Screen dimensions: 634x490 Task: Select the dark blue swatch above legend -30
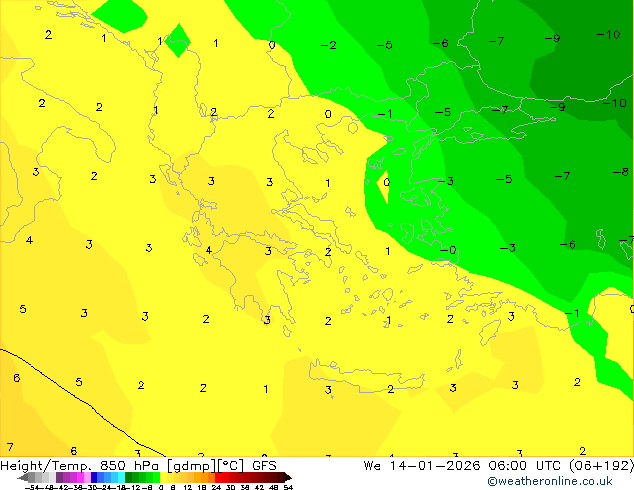click(x=94, y=477)
